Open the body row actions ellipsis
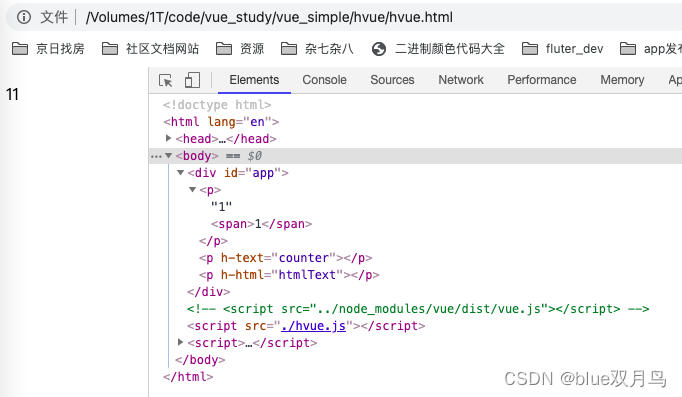 (156, 157)
